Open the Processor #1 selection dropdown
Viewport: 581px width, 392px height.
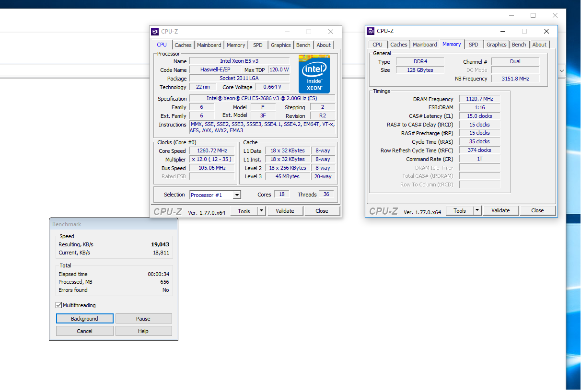(x=236, y=195)
